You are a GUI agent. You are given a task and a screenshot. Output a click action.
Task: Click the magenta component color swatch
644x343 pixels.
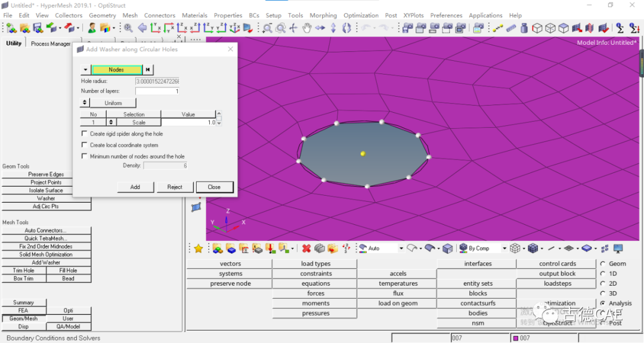[516, 338]
